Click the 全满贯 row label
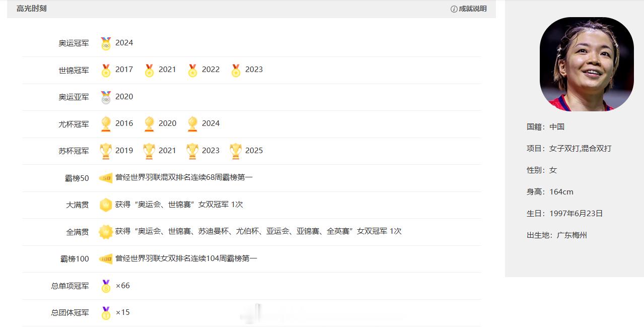 78,232
